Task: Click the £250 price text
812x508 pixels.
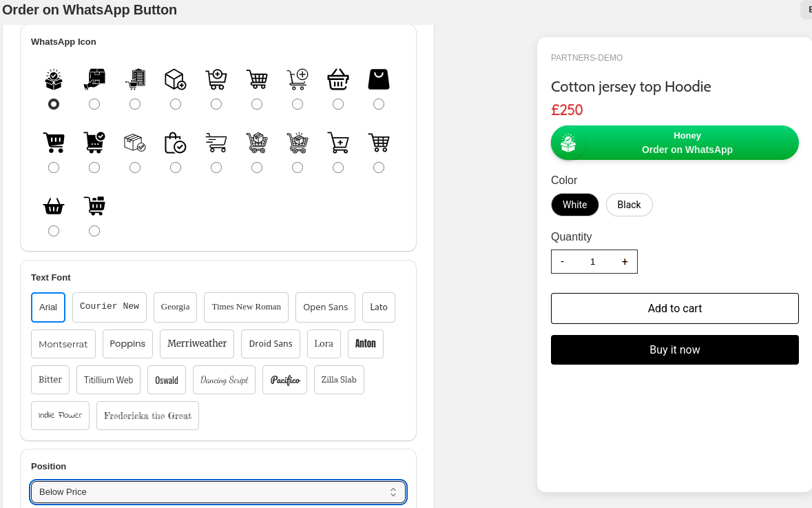Action: [567, 110]
